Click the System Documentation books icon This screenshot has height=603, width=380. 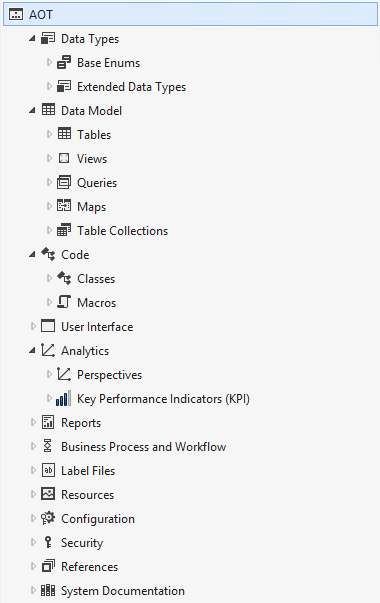pos(48,590)
